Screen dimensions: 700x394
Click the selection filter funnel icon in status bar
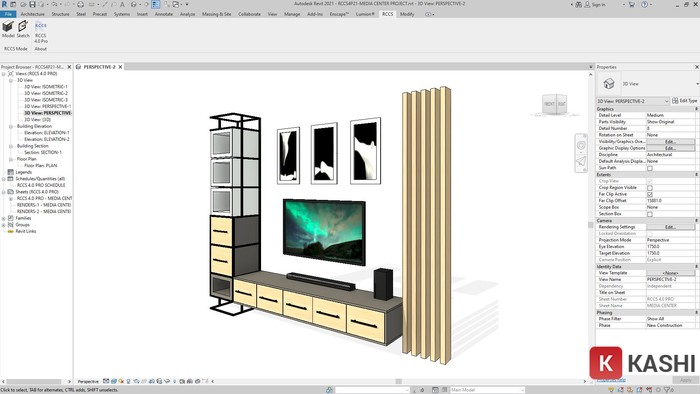click(667, 390)
